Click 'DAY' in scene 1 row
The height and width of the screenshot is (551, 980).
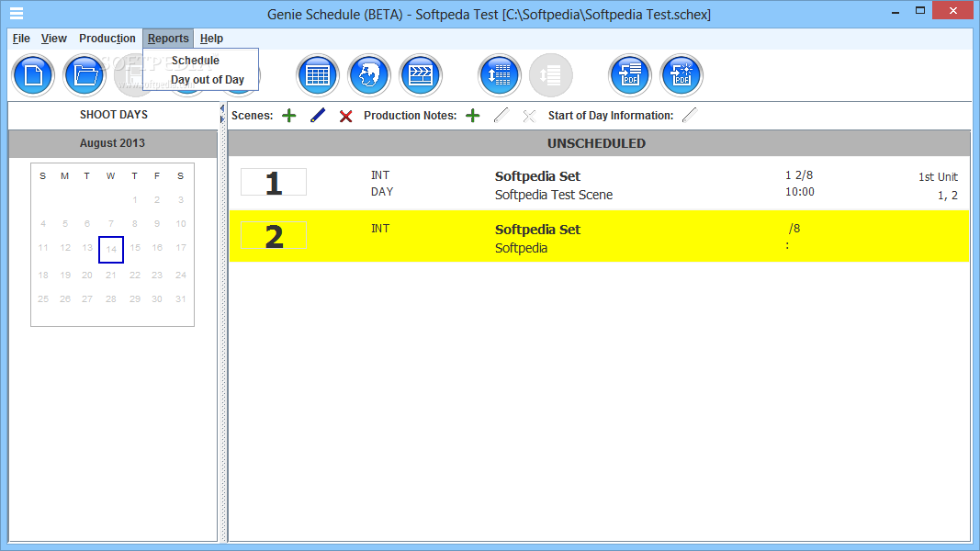click(x=382, y=192)
